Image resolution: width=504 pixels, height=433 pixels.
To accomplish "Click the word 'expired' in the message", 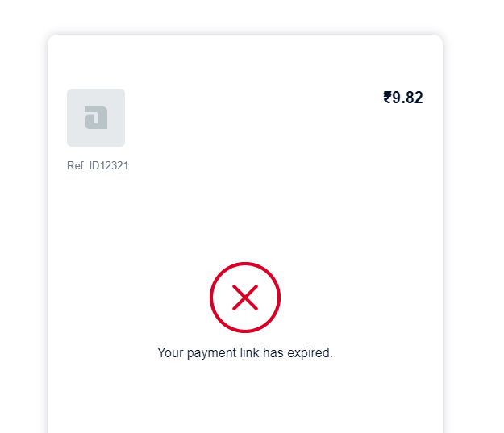I will (x=309, y=353).
